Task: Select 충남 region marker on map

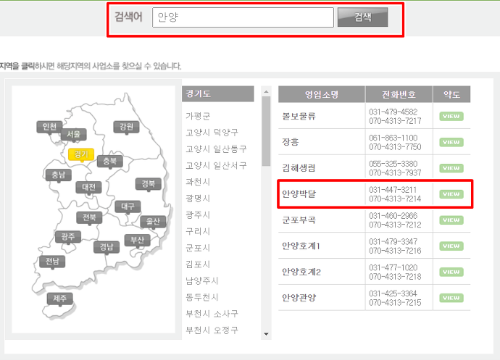Action: coord(58,175)
